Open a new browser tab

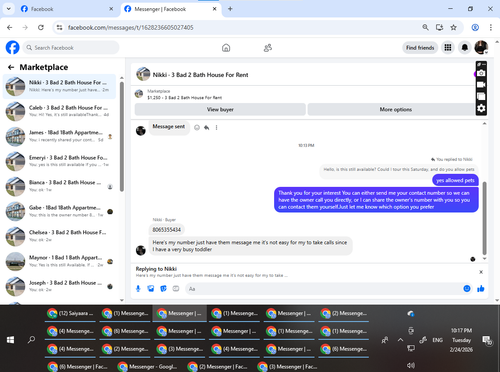(230, 9)
